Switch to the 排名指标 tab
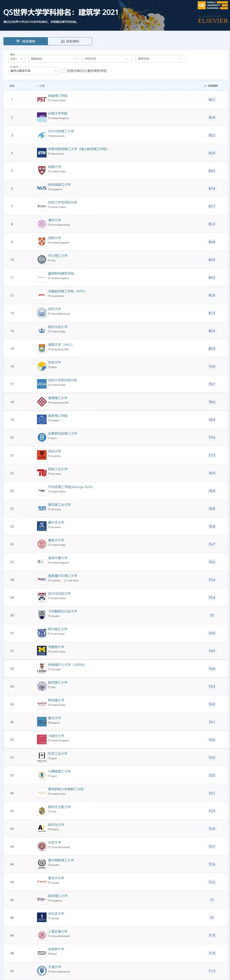 pos(70,41)
